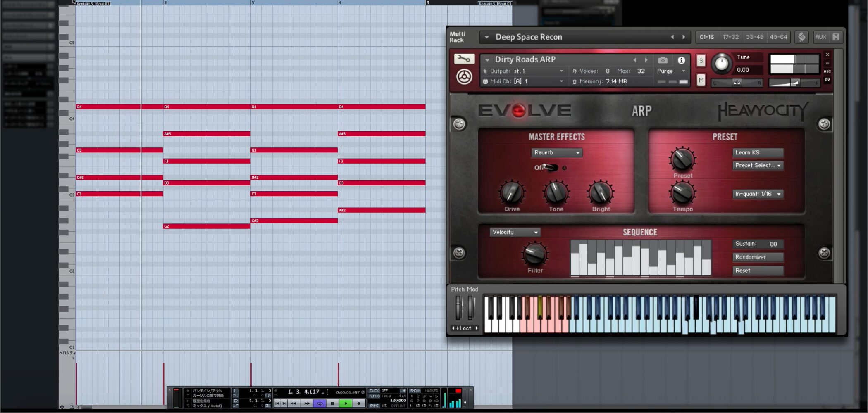This screenshot has height=413, width=868.
Task: Center the pan slider marker
Action: tap(737, 83)
